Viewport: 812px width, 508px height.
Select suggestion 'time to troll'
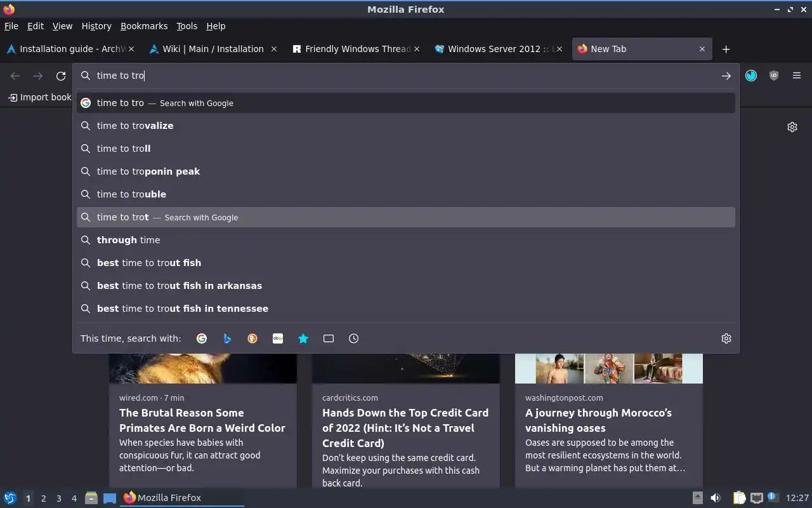click(x=406, y=149)
